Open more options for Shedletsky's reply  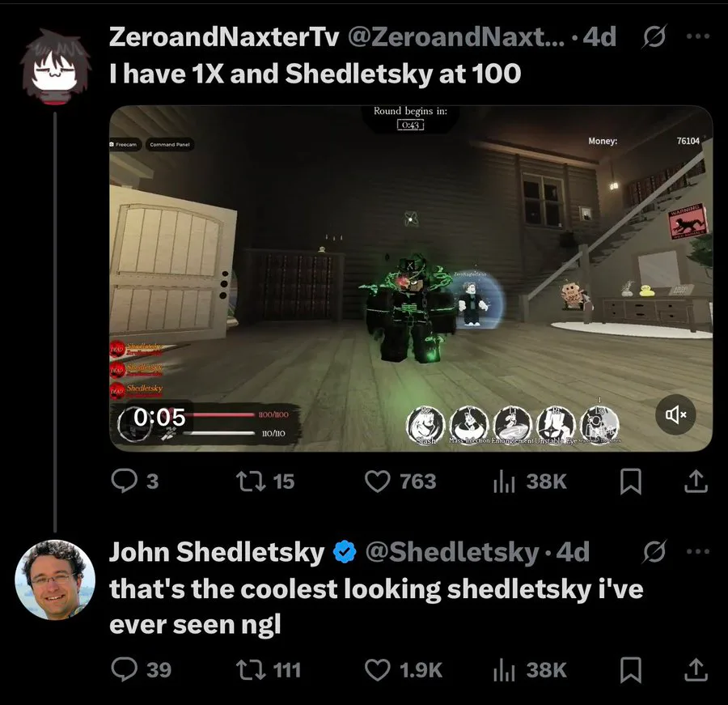pos(698,551)
